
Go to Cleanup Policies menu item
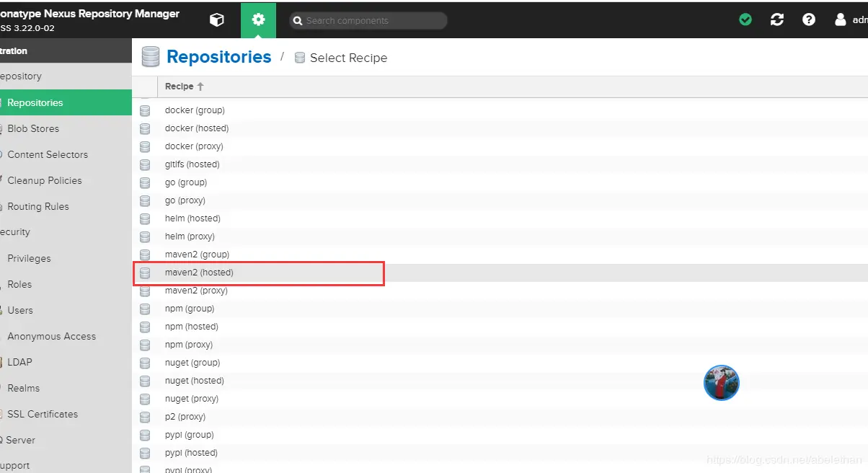(45, 180)
